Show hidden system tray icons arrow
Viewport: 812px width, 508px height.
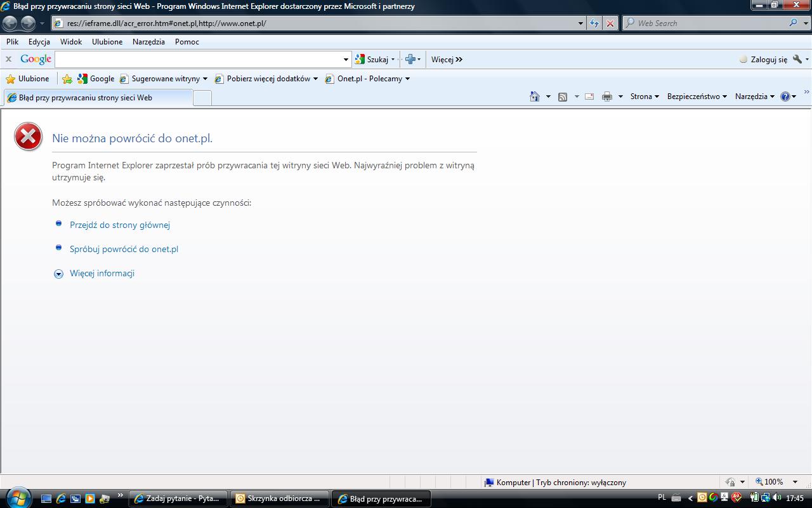690,498
